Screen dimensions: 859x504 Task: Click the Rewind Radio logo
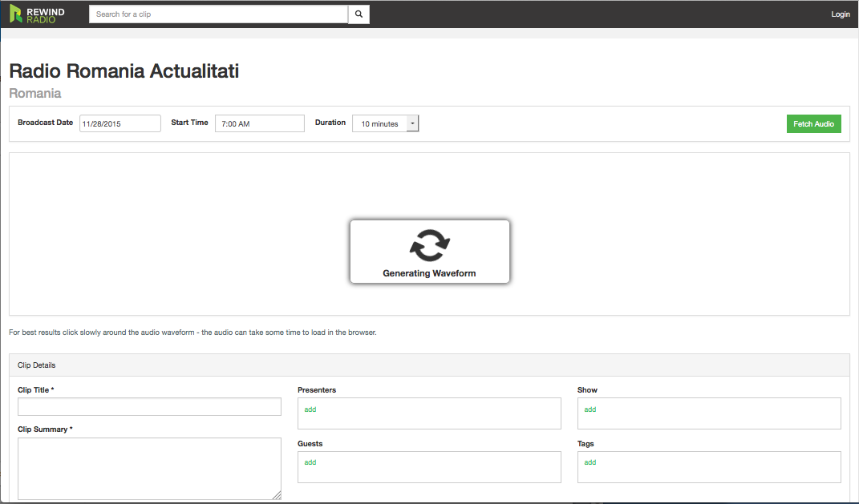[x=37, y=14]
